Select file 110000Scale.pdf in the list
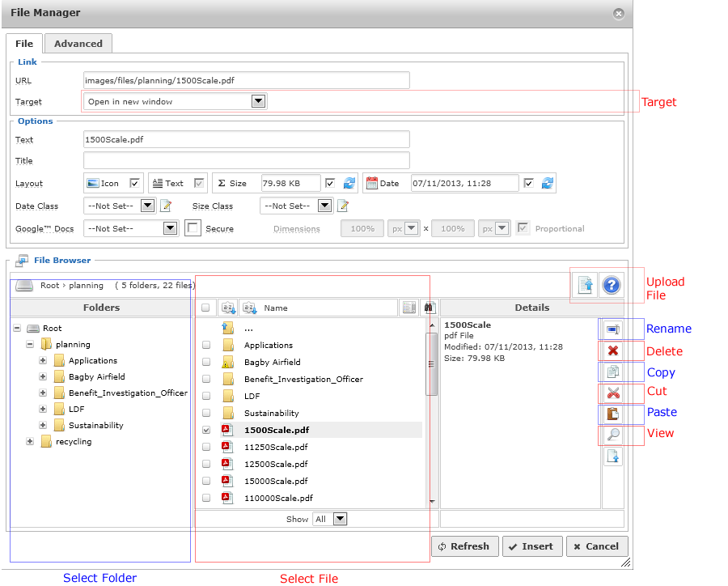This screenshot has height=586, width=728. [278, 498]
